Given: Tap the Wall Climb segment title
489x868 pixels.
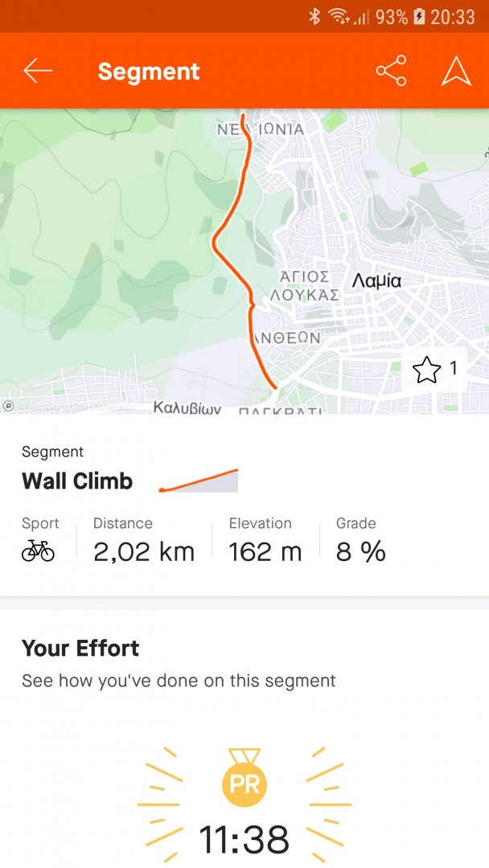Looking at the screenshot, I should [77, 481].
